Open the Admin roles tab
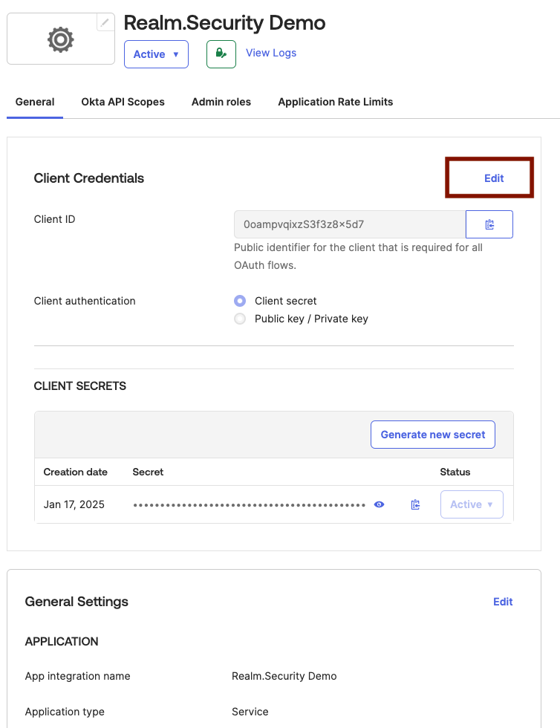This screenshot has width=560, height=728. 221,102
